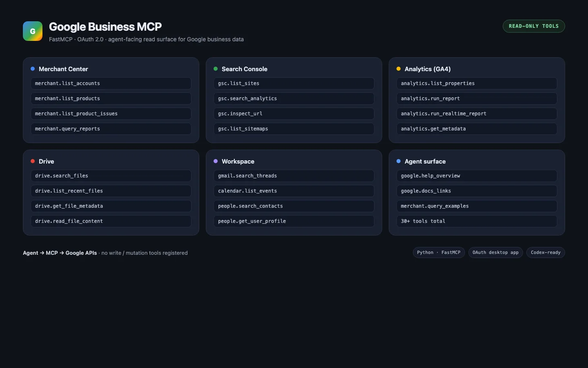Viewport: 588px width, 368px height.
Task: Select analytics.list_properties tool
Action: tap(477, 83)
